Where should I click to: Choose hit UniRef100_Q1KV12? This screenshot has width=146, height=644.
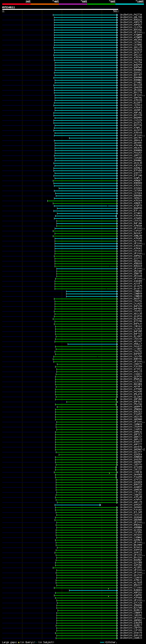coord(131,72)
